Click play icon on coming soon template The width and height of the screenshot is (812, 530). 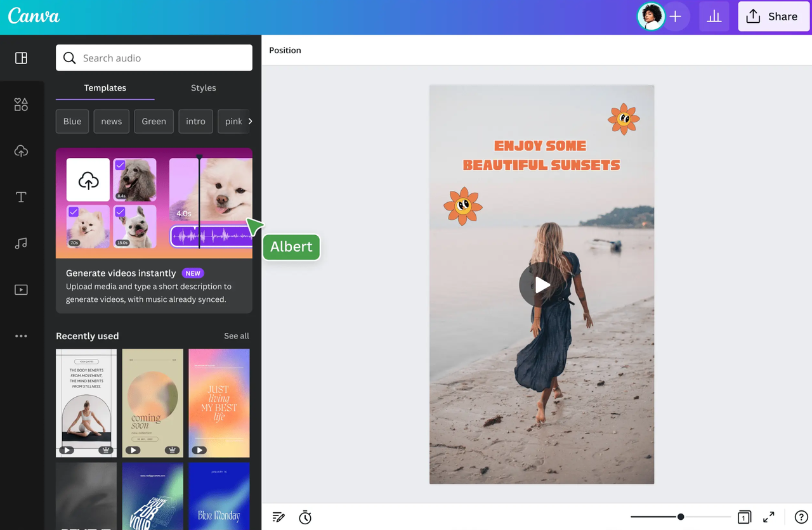(x=133, y=450)
